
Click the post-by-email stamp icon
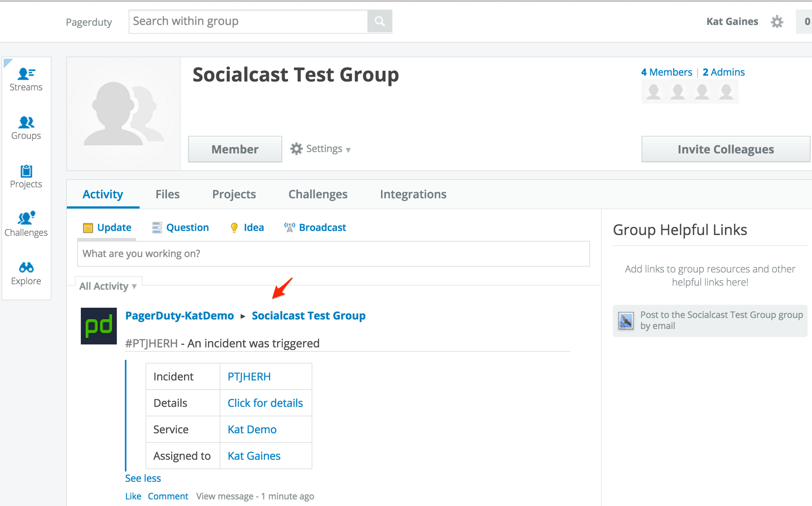626,320
